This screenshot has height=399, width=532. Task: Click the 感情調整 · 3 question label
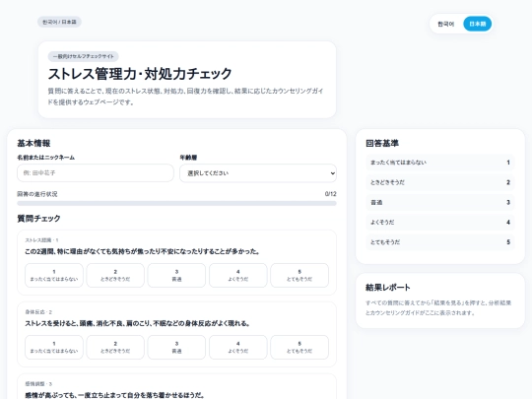click(38, 384)
